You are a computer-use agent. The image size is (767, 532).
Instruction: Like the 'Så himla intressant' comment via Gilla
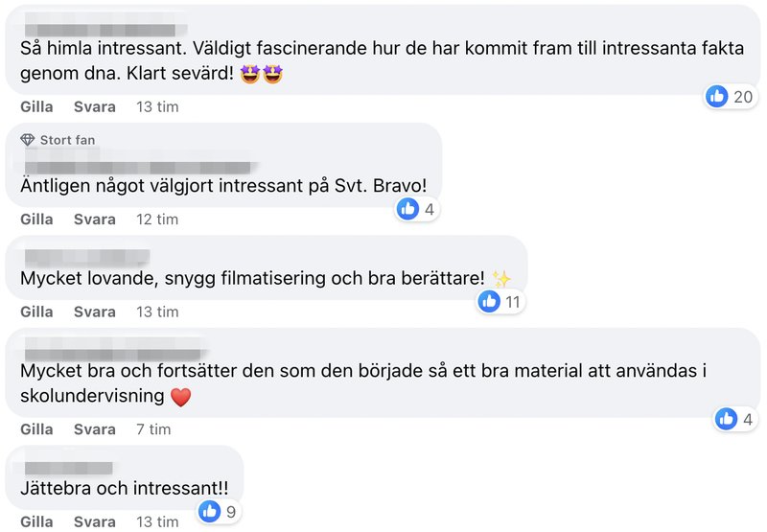click(x=36, y=106)
